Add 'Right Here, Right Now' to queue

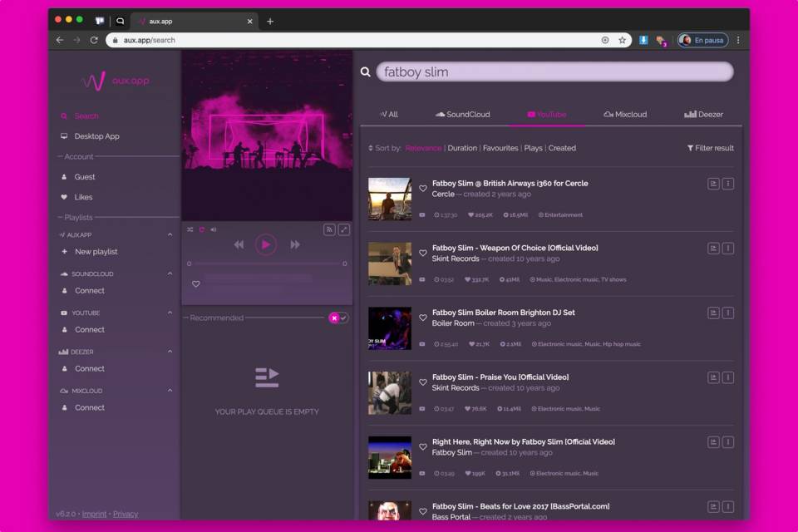coord(713,442)
